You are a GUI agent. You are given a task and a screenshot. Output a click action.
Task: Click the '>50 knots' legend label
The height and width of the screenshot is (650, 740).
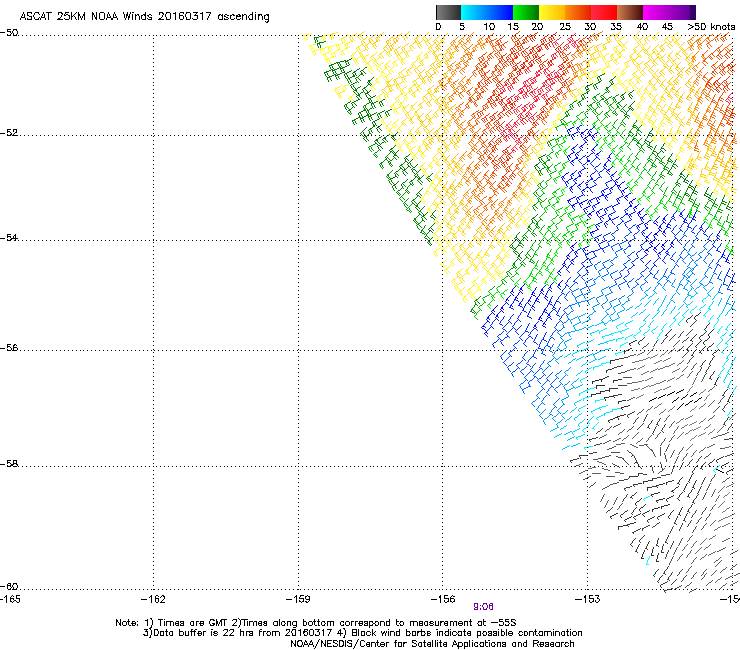click(x=711, y=27)
